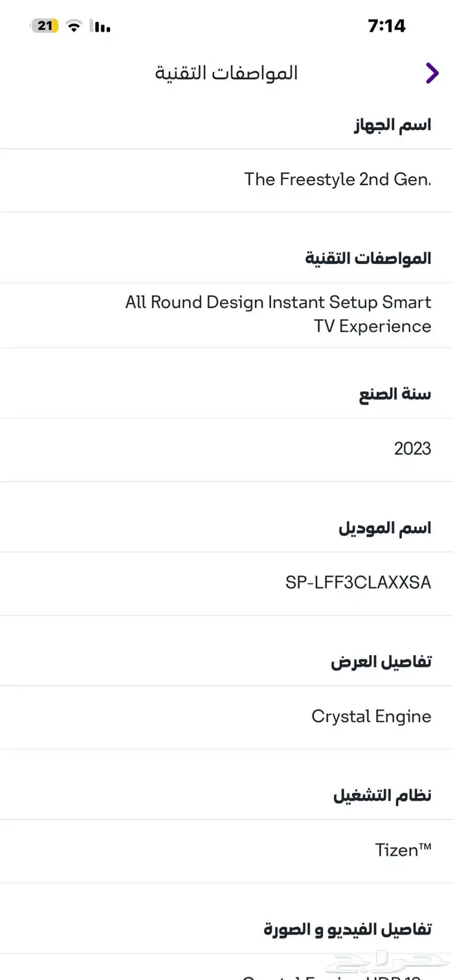
Task: Click the manufacture year value 2023
Action: pos(412,449)
